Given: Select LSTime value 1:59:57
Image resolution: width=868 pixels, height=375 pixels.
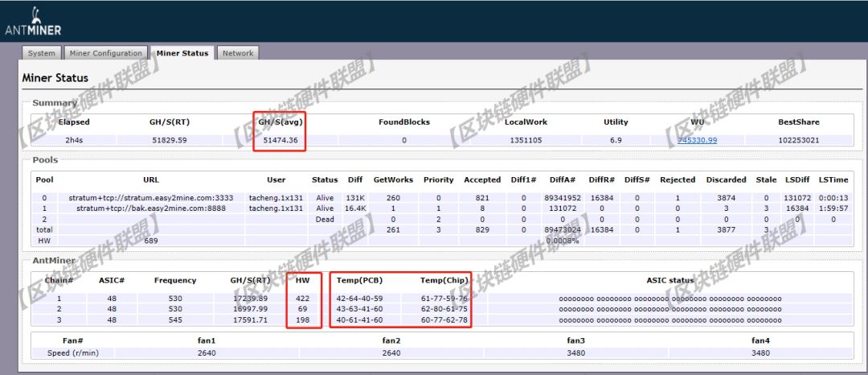Looking at the screenshot, I should coord(833,208).
